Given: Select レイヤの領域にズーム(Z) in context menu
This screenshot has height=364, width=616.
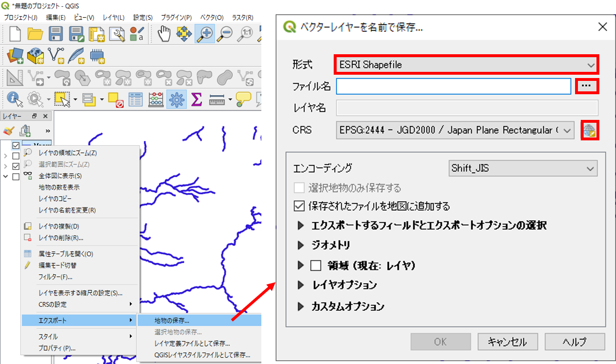Looking at the screenshot, I should [68, 153].
